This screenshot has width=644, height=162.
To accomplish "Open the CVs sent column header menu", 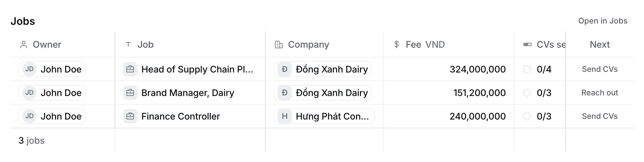I will (540, 44).
